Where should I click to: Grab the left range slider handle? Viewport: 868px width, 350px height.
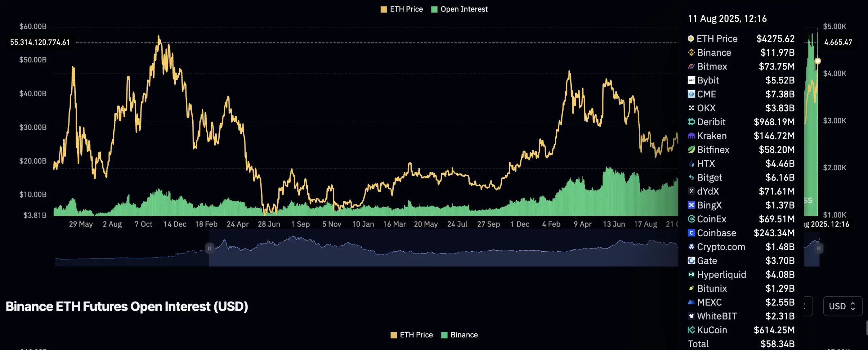[210, 248]
